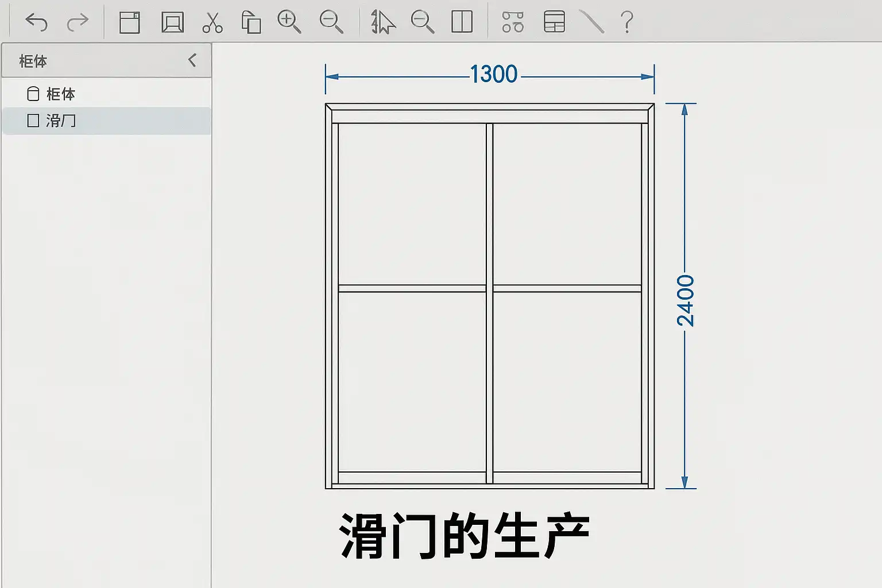Select the nested frame icon left of scissors
Screen dimensions: 882x588
coord(172,22)
